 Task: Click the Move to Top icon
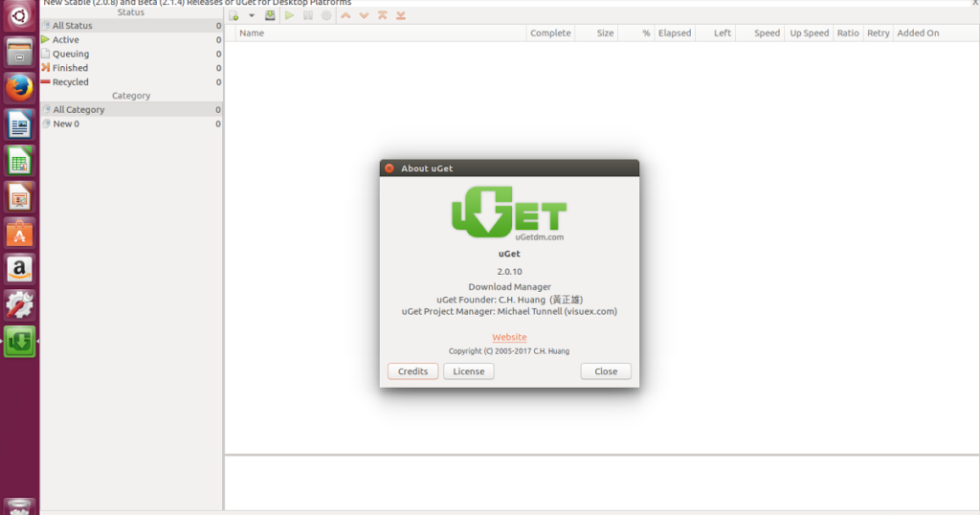tap(383, 15)
